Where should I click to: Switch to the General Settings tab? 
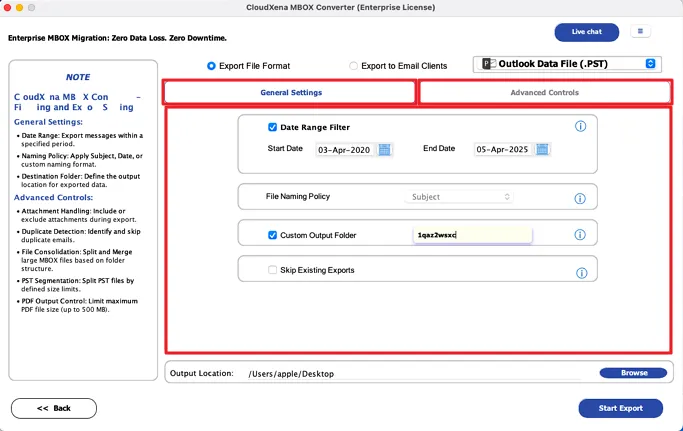(290, 92)
